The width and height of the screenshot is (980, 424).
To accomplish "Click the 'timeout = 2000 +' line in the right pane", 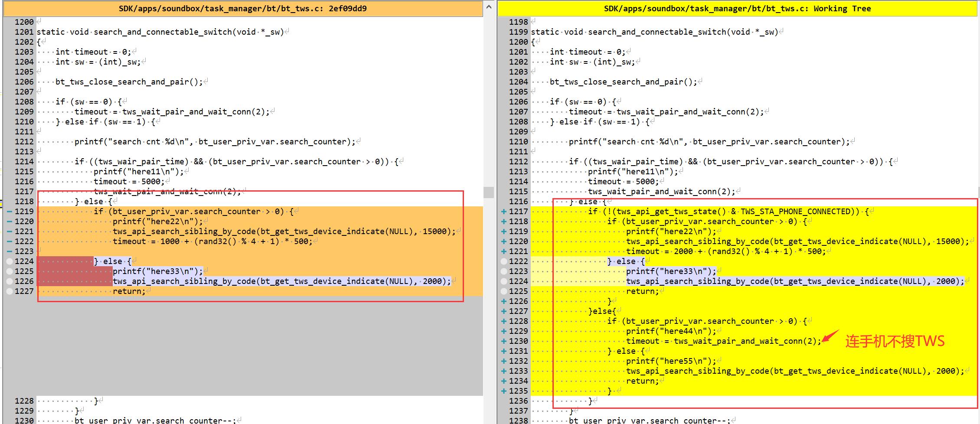I will click(x=726, y=251).
